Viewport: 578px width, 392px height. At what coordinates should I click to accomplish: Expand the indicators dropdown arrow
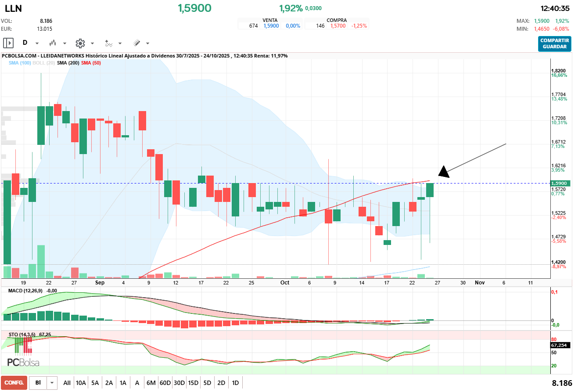pyautogui.click(x=120, y=43)
